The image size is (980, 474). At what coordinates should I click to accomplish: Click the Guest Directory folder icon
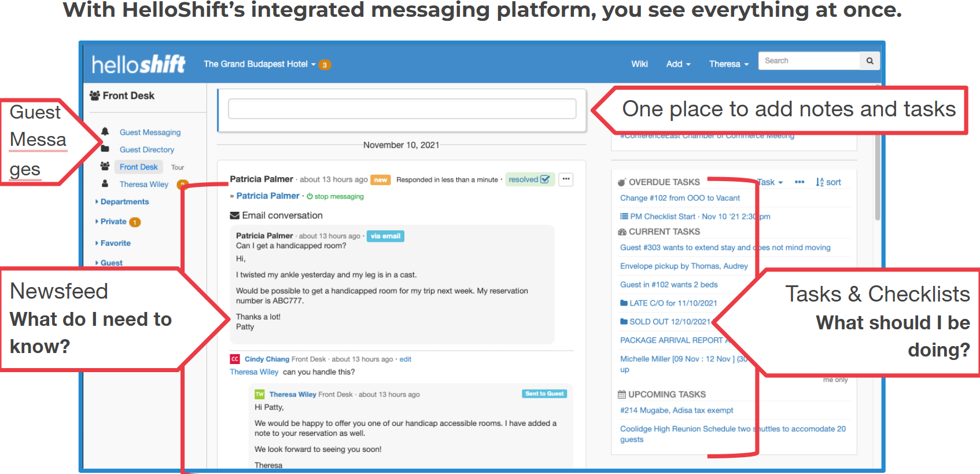tap(105, 149)
